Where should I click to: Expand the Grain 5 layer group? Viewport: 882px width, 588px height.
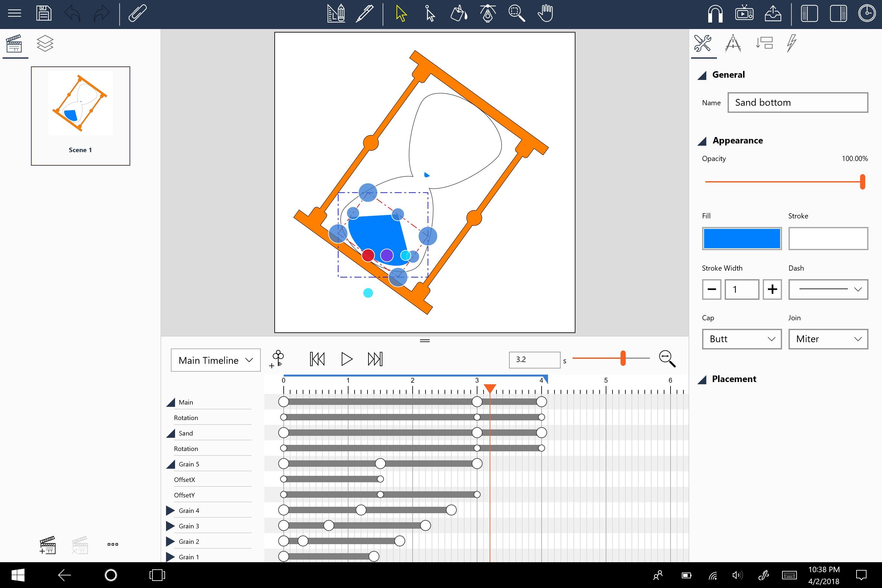[170, 463]
